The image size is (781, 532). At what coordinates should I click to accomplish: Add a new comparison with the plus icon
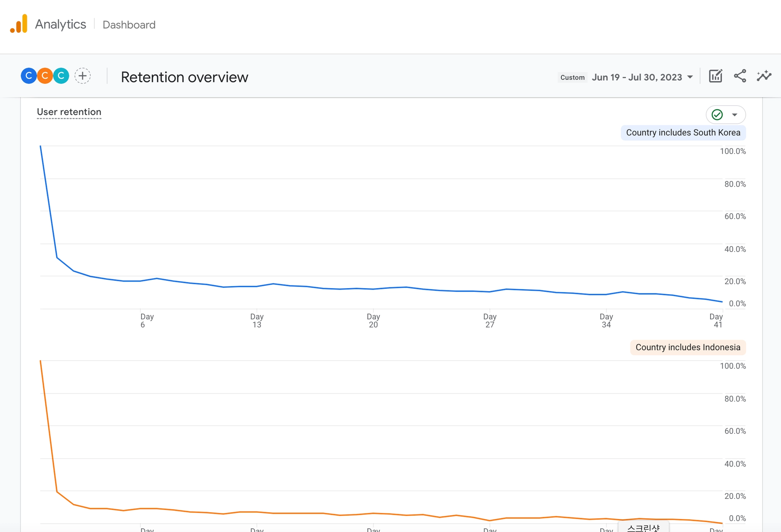coord(82,76)
